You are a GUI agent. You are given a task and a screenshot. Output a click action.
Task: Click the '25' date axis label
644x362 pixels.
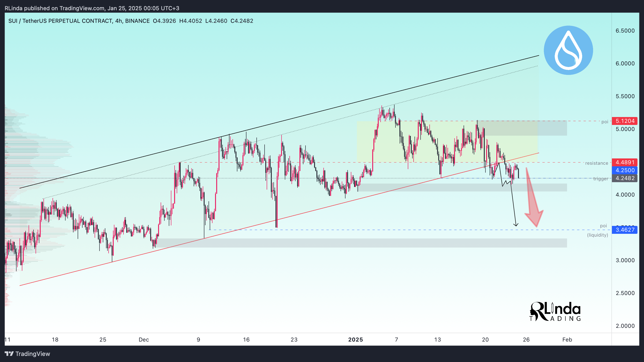point(103,340)
